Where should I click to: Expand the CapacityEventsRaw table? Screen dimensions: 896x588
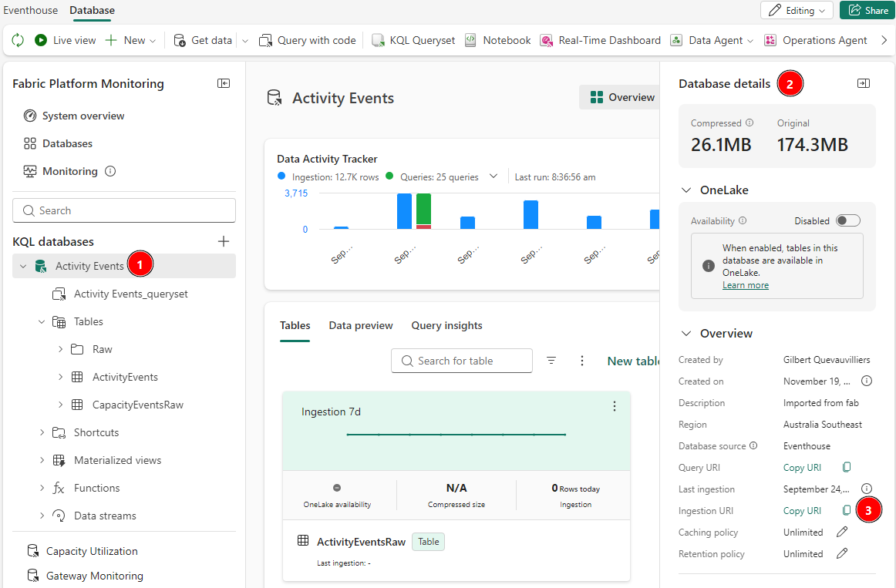click(60, 405)
